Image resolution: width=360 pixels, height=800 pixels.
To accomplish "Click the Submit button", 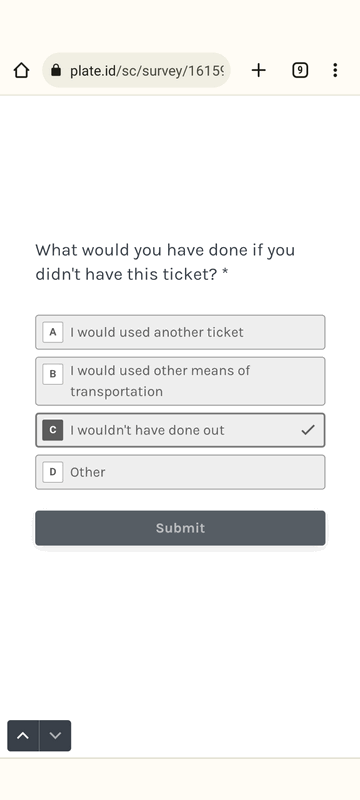I will tap(180, 528).
